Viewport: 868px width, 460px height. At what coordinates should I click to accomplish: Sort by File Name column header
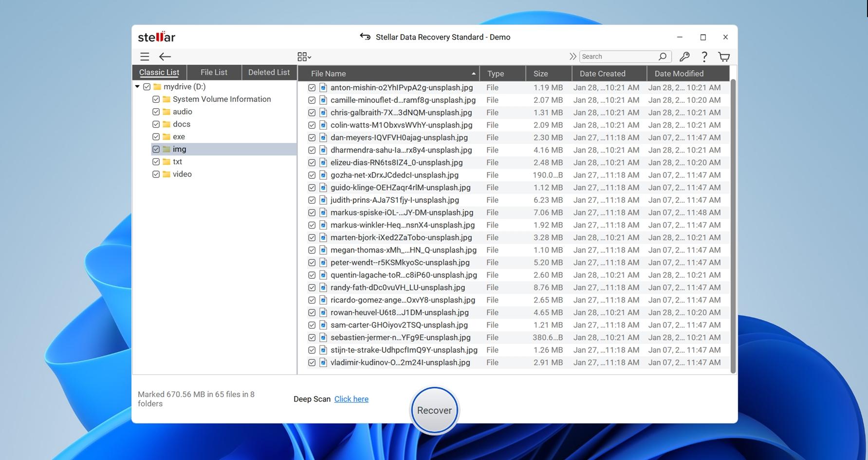coord(388,74)
